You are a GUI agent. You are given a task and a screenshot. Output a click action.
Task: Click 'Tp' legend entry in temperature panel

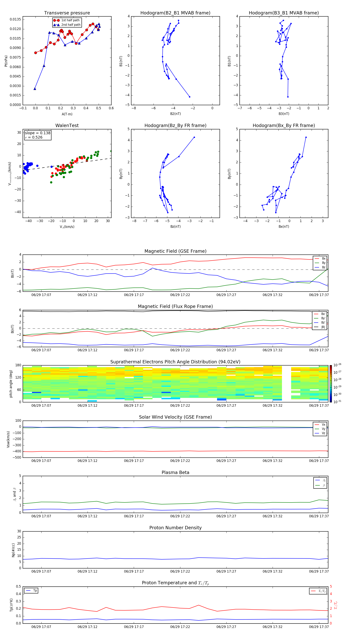(x=31, y=591)
